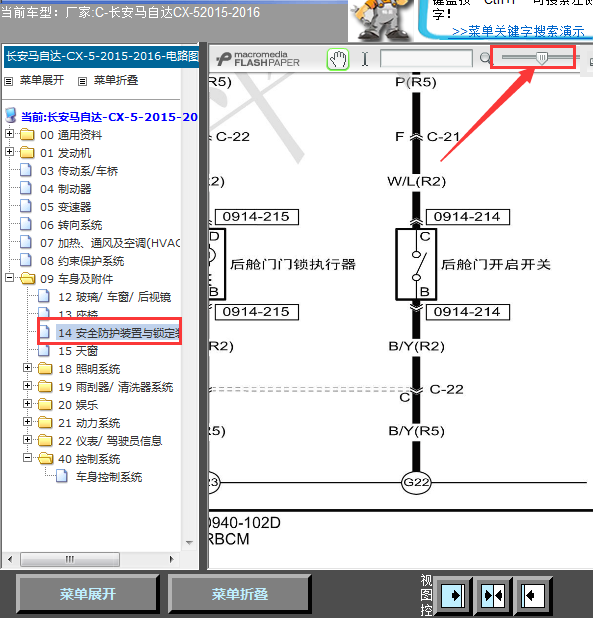Image resolution: width=593 pixels, height=618 pixels.
Task: Expand the 21 动力系统 folder
Action: (27, 422)
